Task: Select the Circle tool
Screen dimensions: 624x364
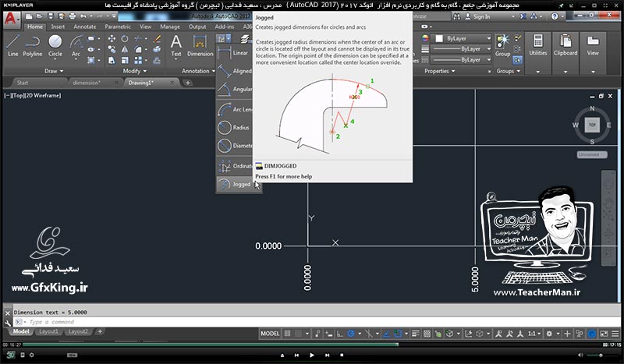Action: [55, 45]
